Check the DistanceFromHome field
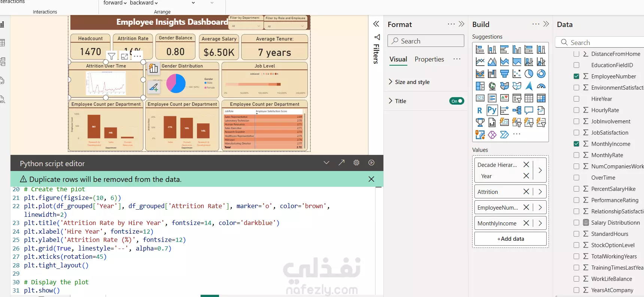The width and height of the screenshot is (644, 297). pyautogui.click(x=577, y=54)
